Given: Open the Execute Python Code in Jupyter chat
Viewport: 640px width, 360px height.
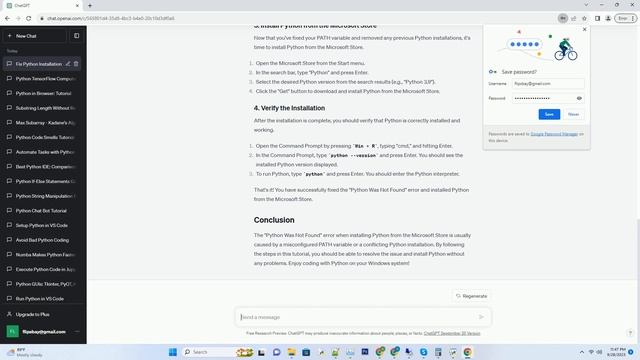Looking at the screenshot, I should (42, 269).
